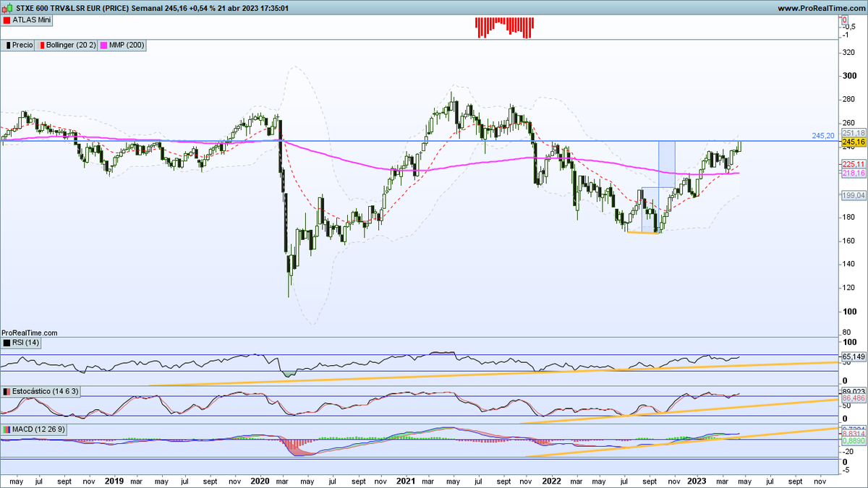Click the 2022 year label on time axis
The height and width of the screenshot is (488, 868).
(551, 480)
